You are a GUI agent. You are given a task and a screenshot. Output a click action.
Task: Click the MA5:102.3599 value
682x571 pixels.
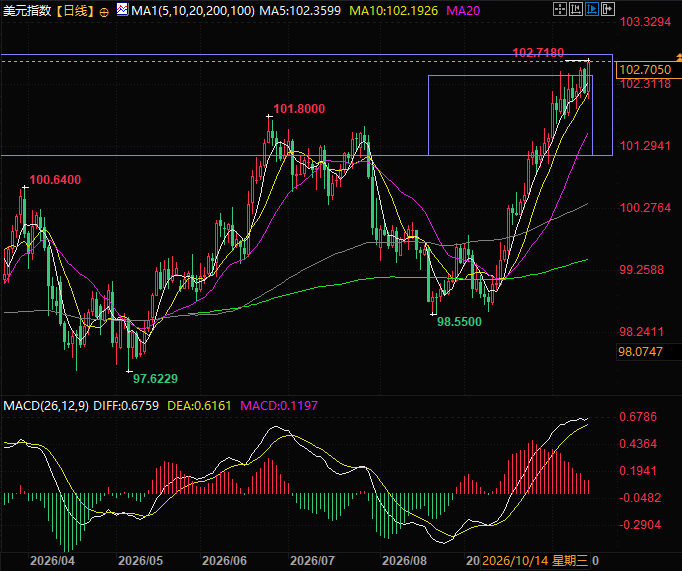tap(300, 10)
